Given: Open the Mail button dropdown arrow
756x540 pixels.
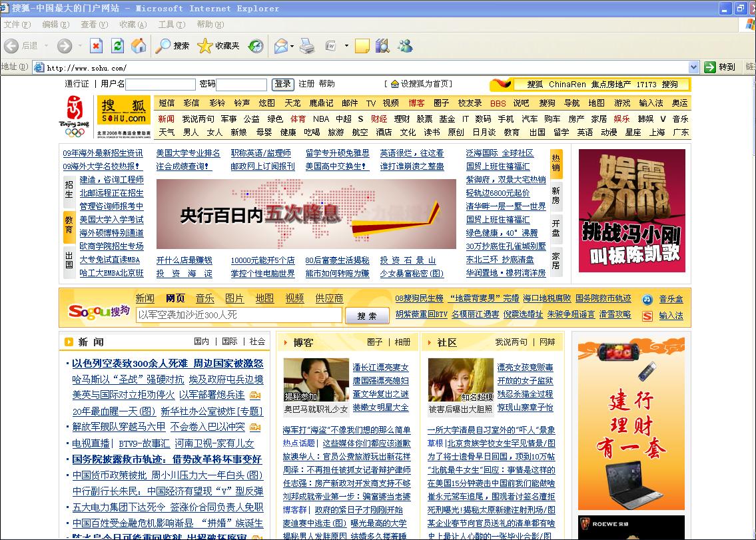Looking at the screenshot, I should coord(292,46).
